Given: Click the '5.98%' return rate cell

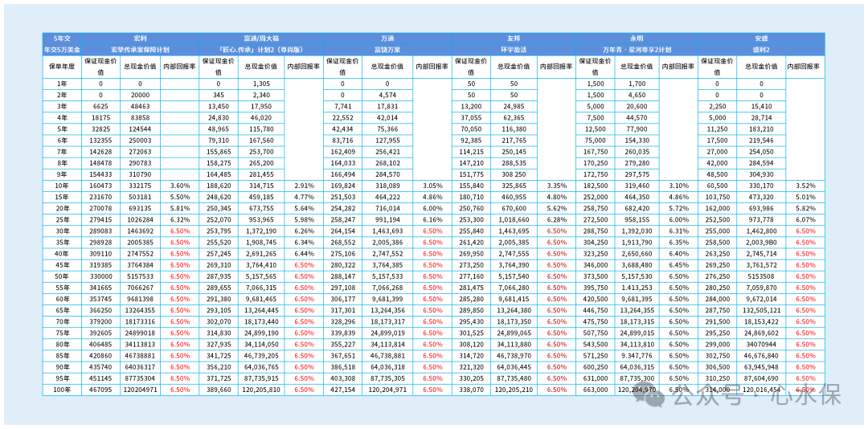Looking at the screenshot, I should click(x=304, y=220).
